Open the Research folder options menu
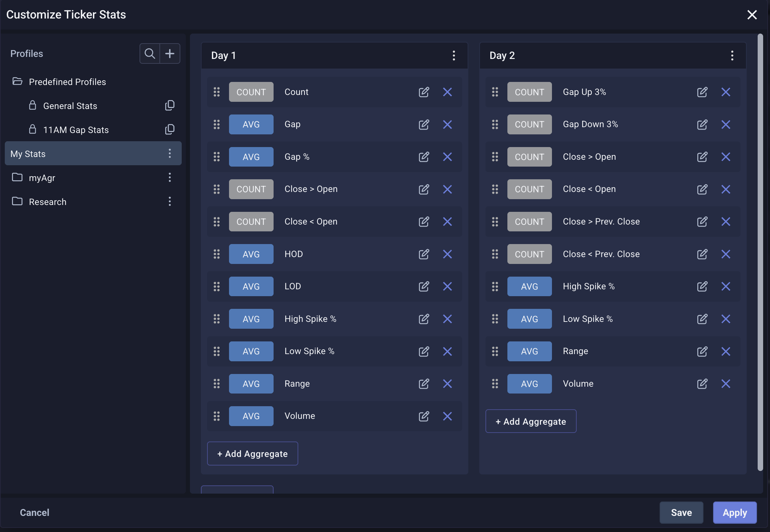Screen dimensions: 770x532 pos(170,202)
